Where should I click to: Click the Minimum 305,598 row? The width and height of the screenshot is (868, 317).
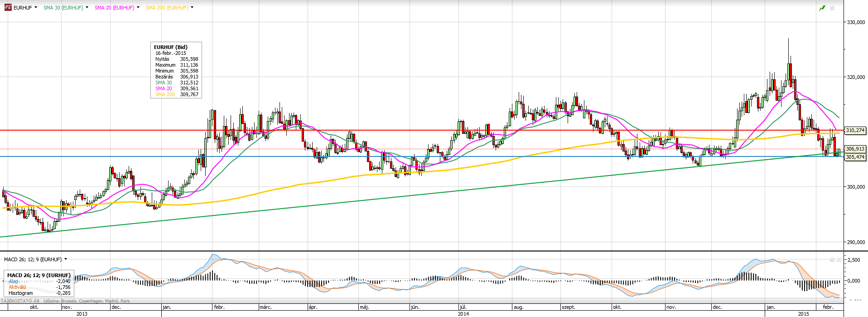(x=177, y=71)
